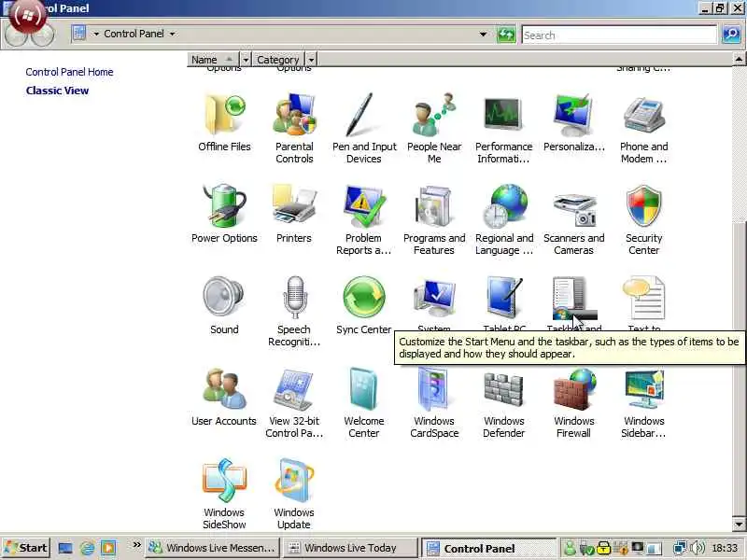The width and height of the screenshot is (747, 560).
Task: Click the system tray clock showing 18:33
Action: [x=725, y=548]
